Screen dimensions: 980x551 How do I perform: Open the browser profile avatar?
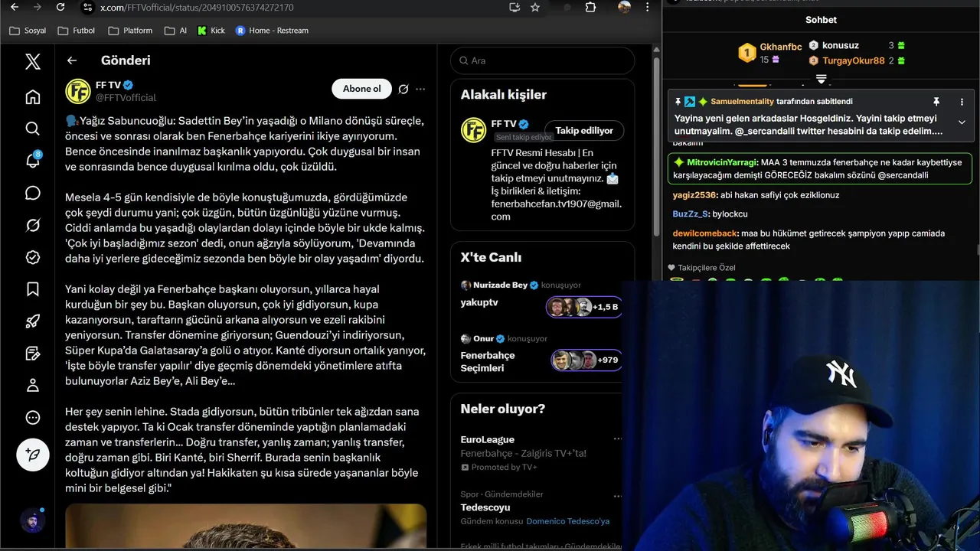click(x=625, y=8)
